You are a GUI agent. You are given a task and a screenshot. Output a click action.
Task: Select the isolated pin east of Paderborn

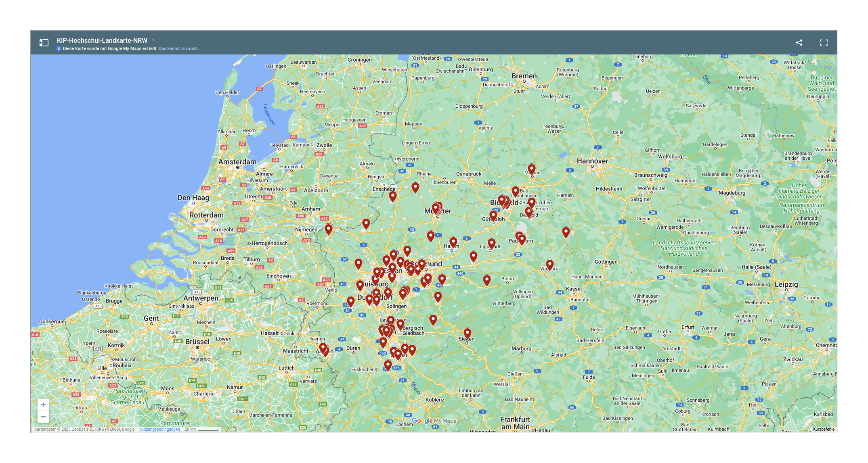(566, 232)
